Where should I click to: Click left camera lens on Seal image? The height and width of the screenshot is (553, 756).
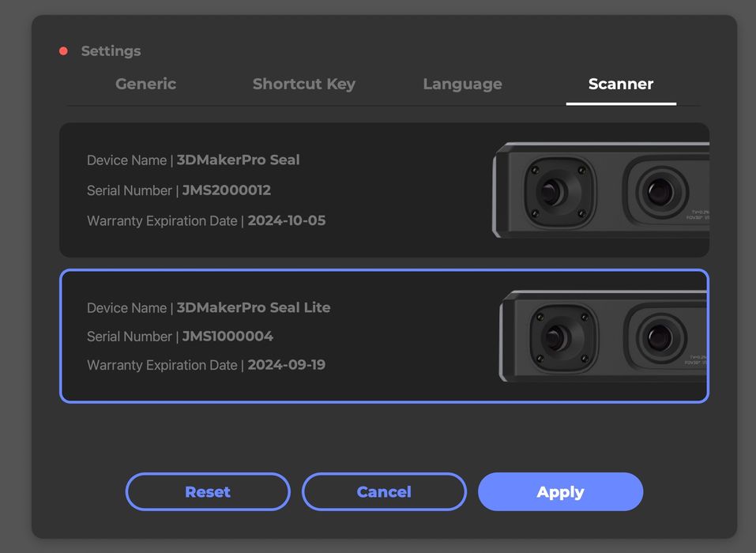(x=552, y=191)
